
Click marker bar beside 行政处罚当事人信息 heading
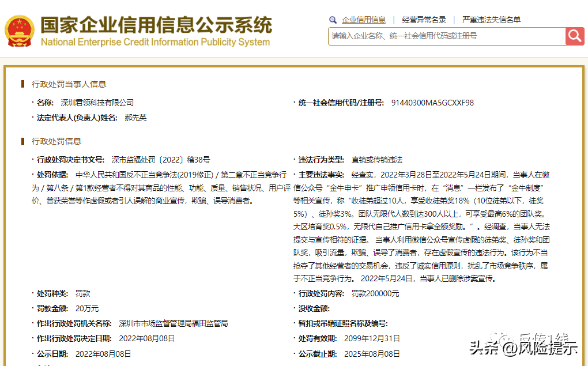click(22, 84)
